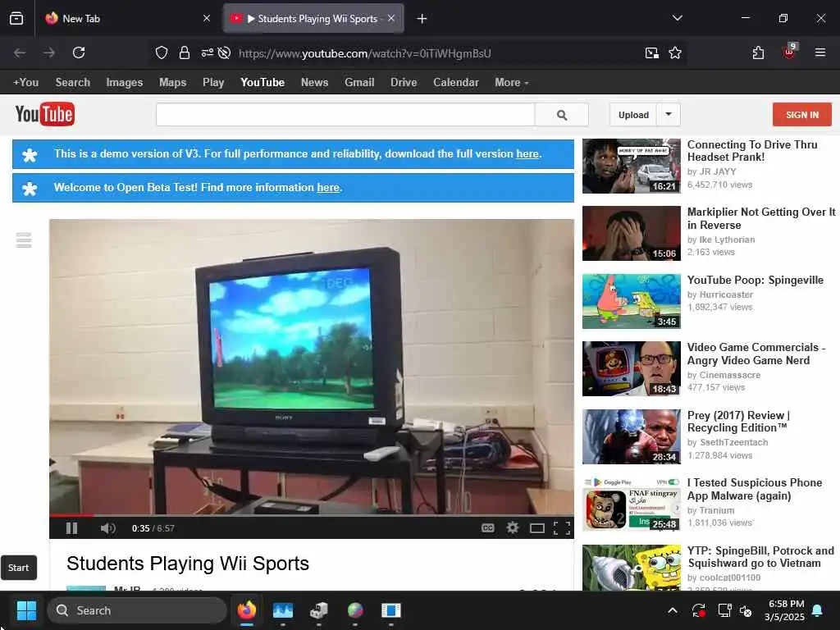Enter fullscreen on the video player
Image resolution: width=840 pixels, height=630 pixels.
561,529
